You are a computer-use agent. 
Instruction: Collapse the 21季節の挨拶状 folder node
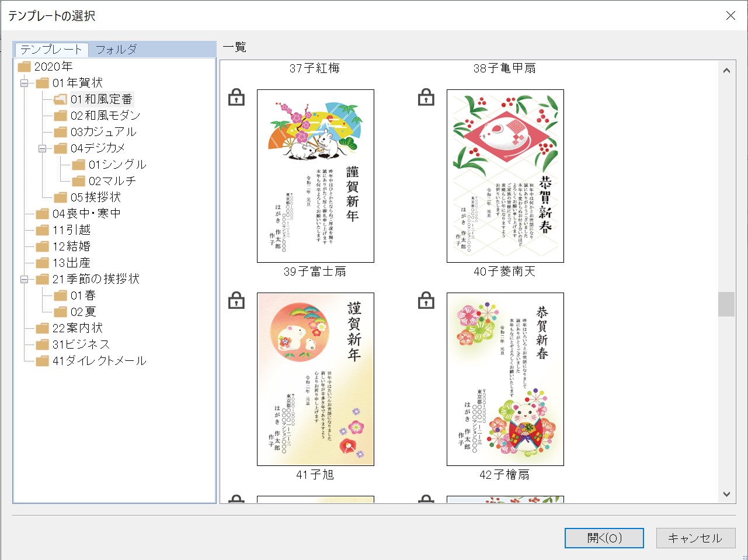[x=25, y=279]
